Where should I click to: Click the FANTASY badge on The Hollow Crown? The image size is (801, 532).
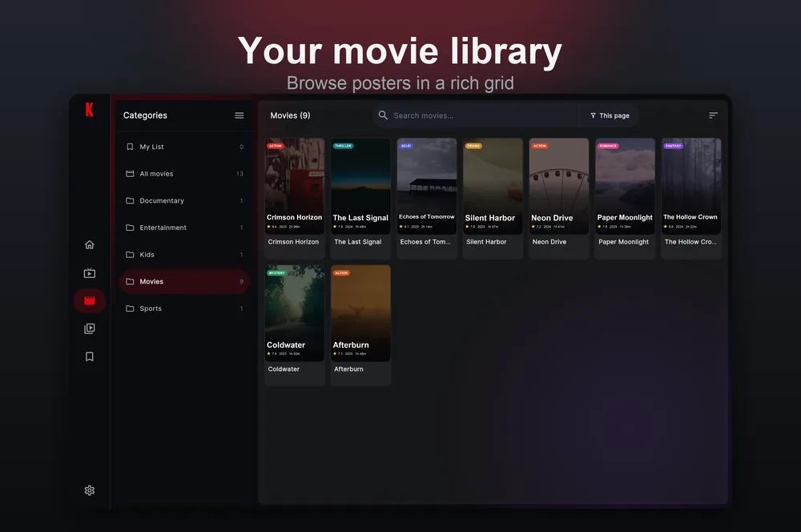point(674,146)
